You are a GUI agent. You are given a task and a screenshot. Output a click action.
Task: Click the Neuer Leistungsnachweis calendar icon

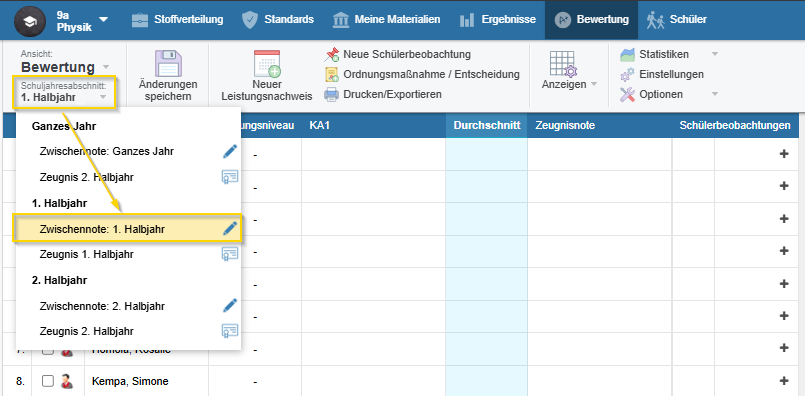coord(267,64)
